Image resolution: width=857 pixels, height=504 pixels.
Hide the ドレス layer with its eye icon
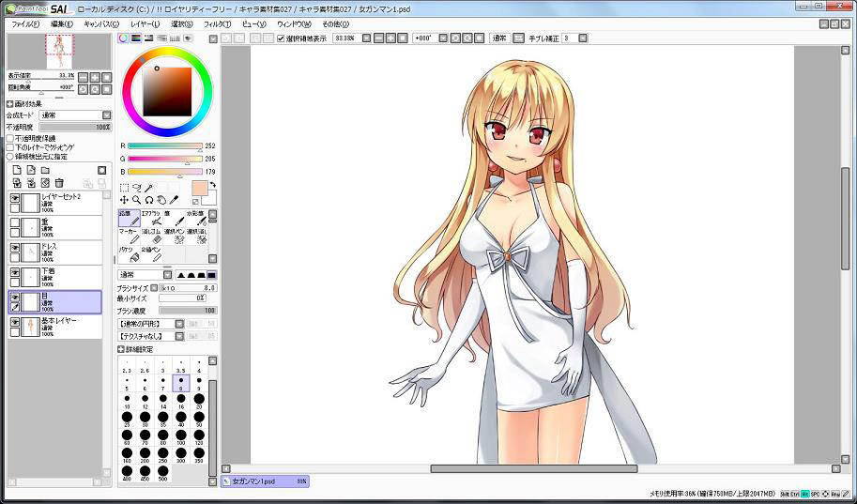(15, 248)
